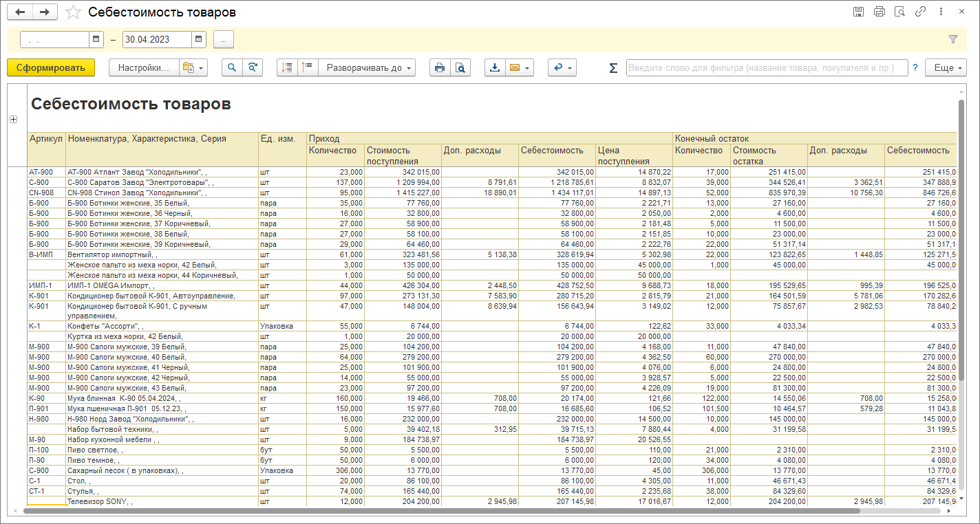
Task: Select cell Телевизор SONY
Action: (x=162, y=502)
